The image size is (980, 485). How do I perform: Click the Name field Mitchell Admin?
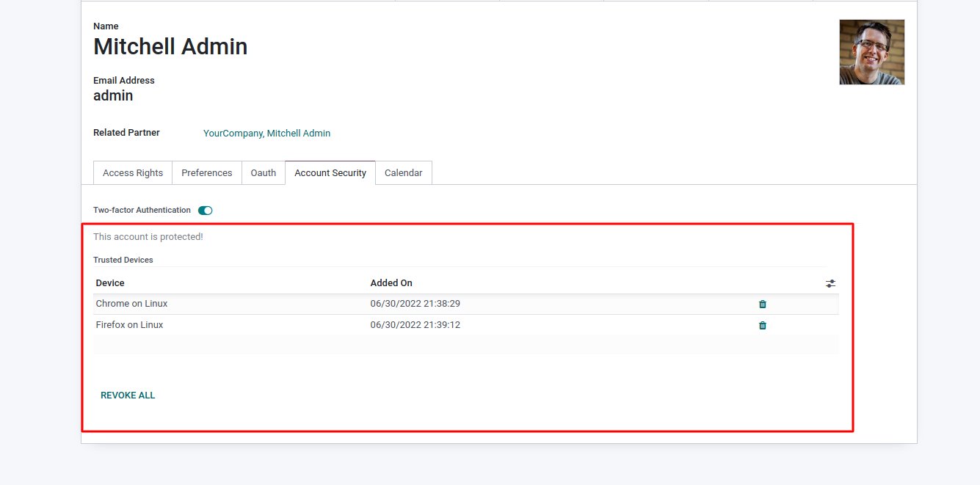tap(170, 47)
